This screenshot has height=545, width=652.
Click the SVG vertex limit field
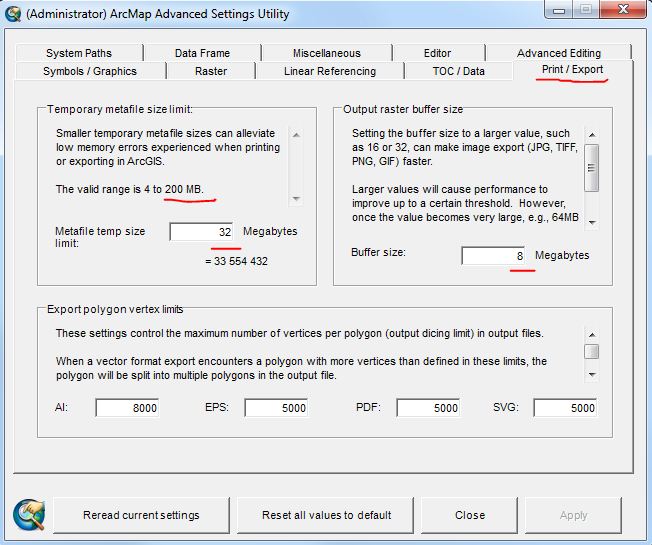point(565,408)
